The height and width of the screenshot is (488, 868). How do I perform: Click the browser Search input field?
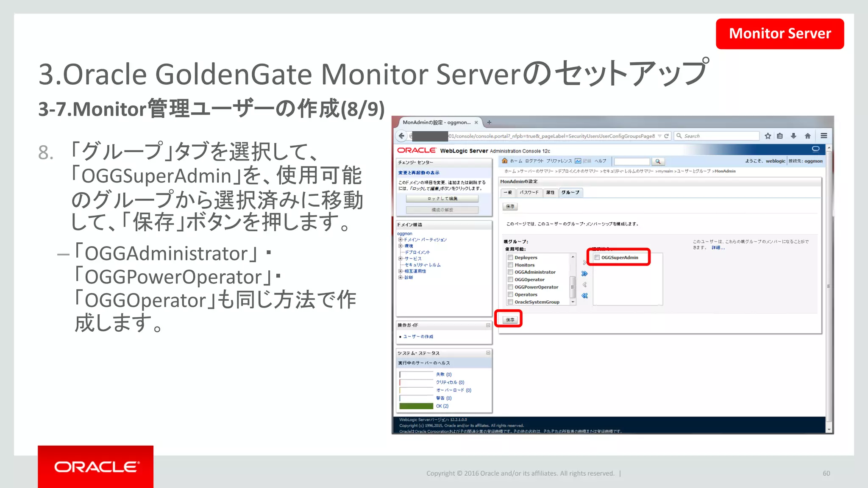pyautogui.click(x=716, y=136)
